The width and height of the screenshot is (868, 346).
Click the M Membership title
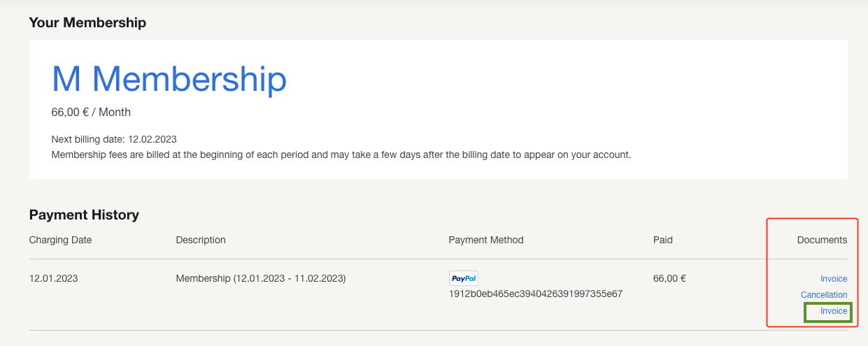pyautogui.click(x=169, y=79)
